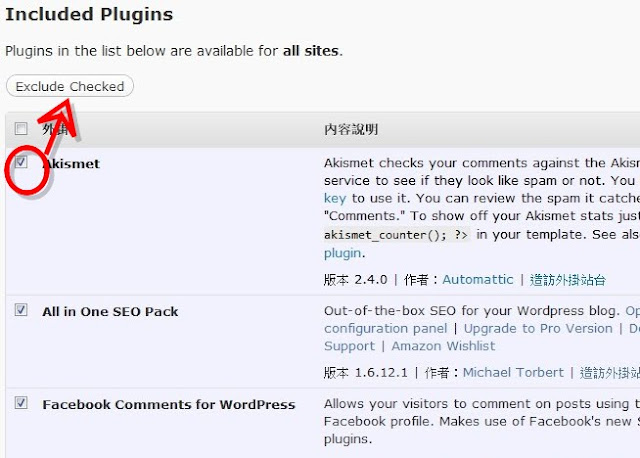This screenshot has width=640, height=458.
Task: Click the Included Plugins heading
Action: (x=89, y=14)
